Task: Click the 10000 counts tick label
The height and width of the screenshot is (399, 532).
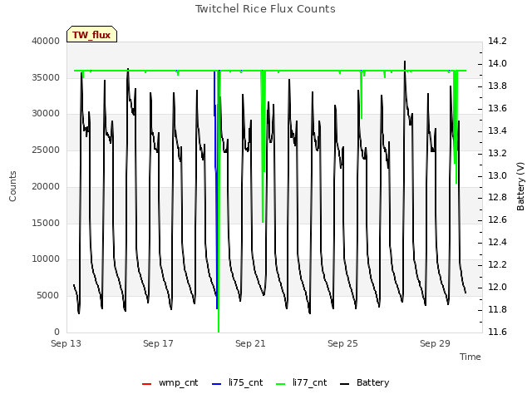Action: coord(46,259)
